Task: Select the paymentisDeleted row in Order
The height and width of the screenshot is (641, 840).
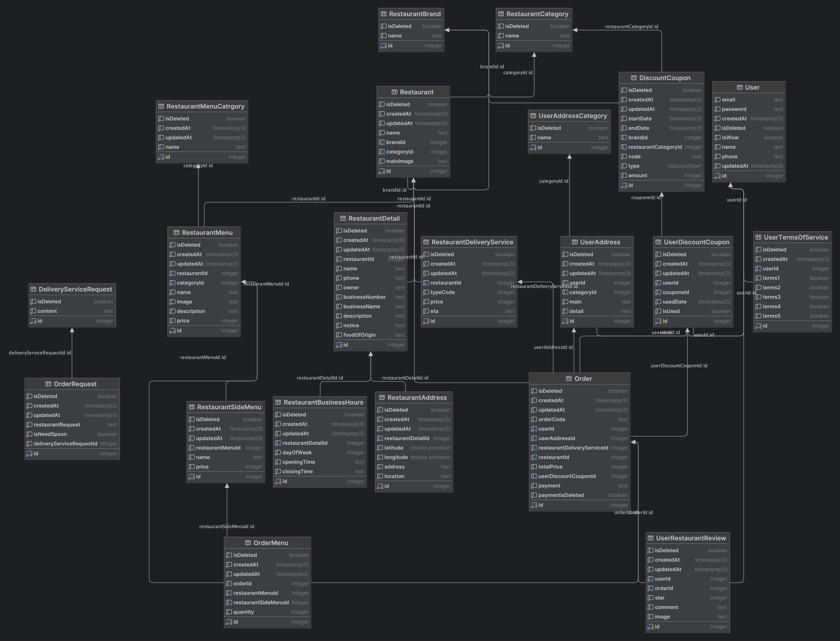Action: click(561, 495)
